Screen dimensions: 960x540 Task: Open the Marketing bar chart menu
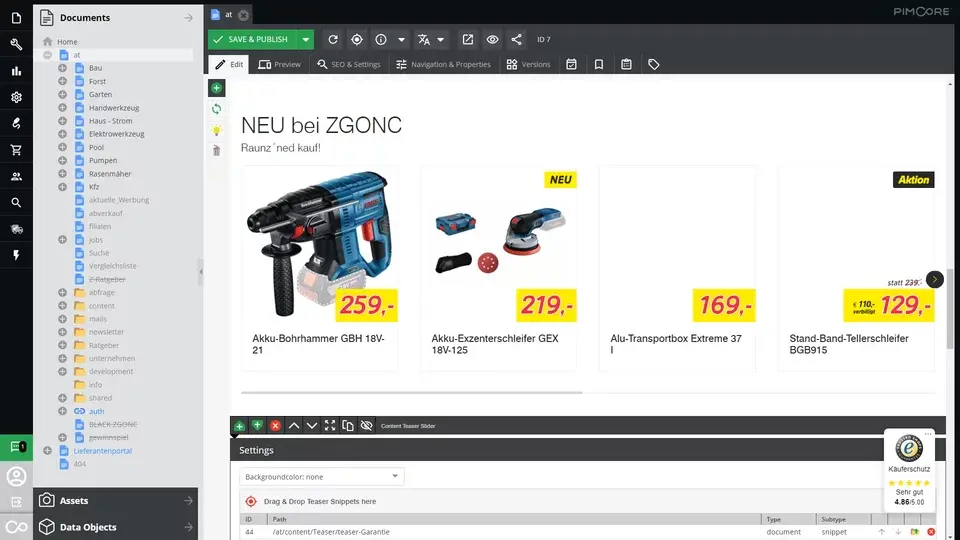pyautogui.click(x=17, y=71)
